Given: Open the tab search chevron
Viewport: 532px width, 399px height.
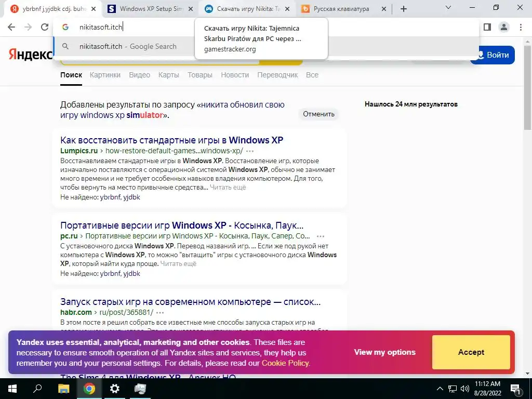Looking at the screenshot, I should point(448,7).
